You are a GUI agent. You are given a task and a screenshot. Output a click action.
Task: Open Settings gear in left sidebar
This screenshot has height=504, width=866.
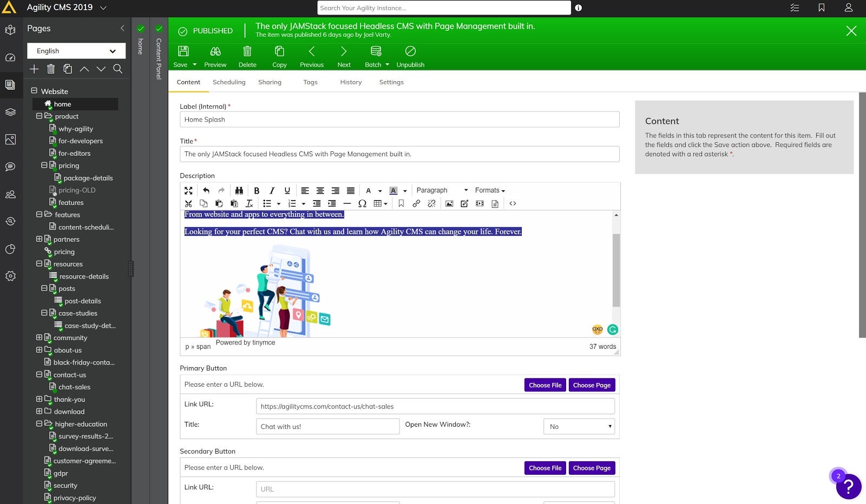(10, 276)
